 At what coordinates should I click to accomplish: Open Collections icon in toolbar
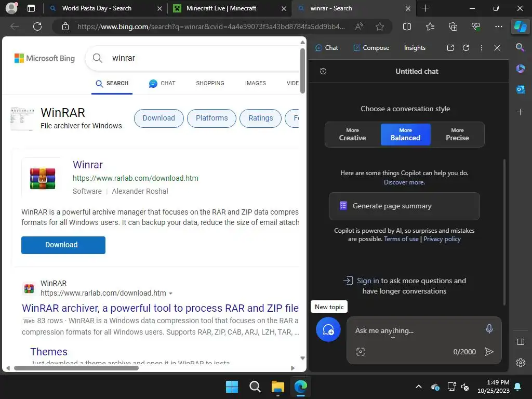[453, 26]
